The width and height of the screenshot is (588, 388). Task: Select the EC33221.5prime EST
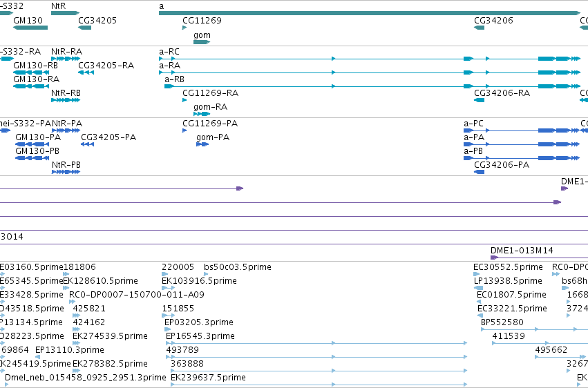[480, 316]
